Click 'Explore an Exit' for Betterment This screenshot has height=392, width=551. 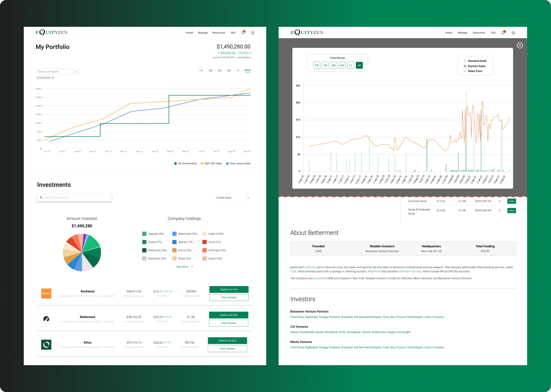coord(228,315)
